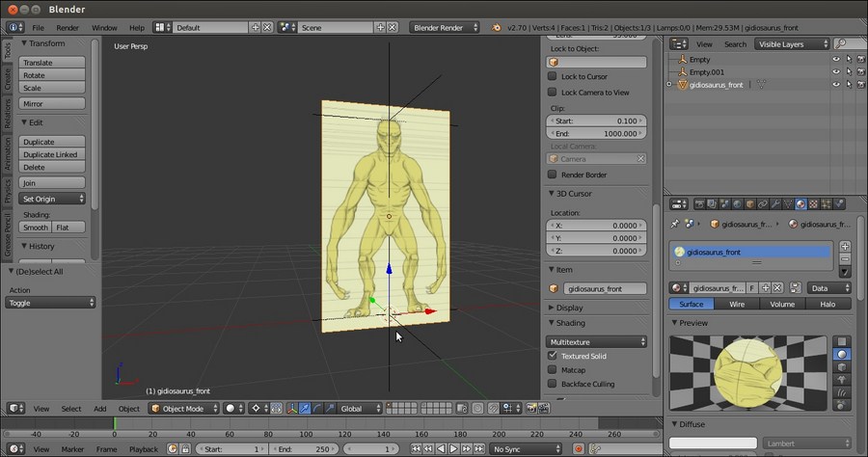Open the Help menu

pyautogui.click(x=137, y=28)
